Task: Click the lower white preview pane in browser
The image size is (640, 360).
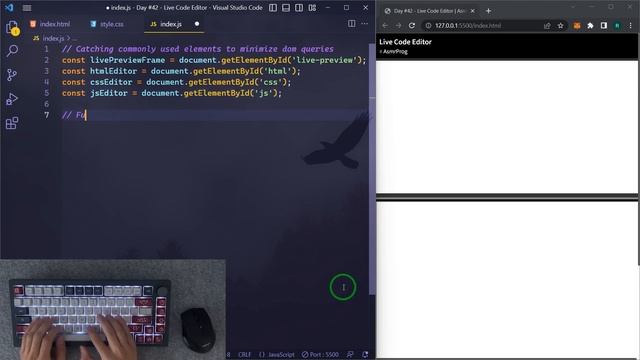Action: [x=507, y=280]
